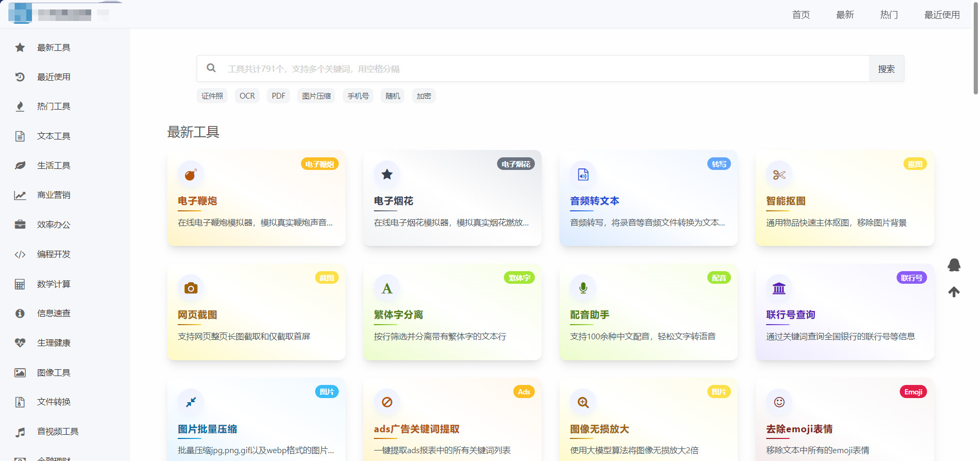This screenshot has height=461, width=980.
Task: Open 热门 in the top navigation
Action: click(889, 15)
